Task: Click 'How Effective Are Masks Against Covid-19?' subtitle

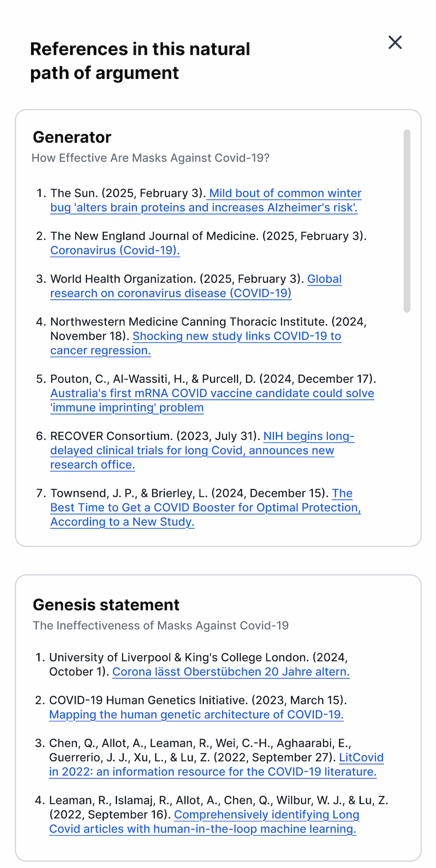Action: tap(151, 158)
